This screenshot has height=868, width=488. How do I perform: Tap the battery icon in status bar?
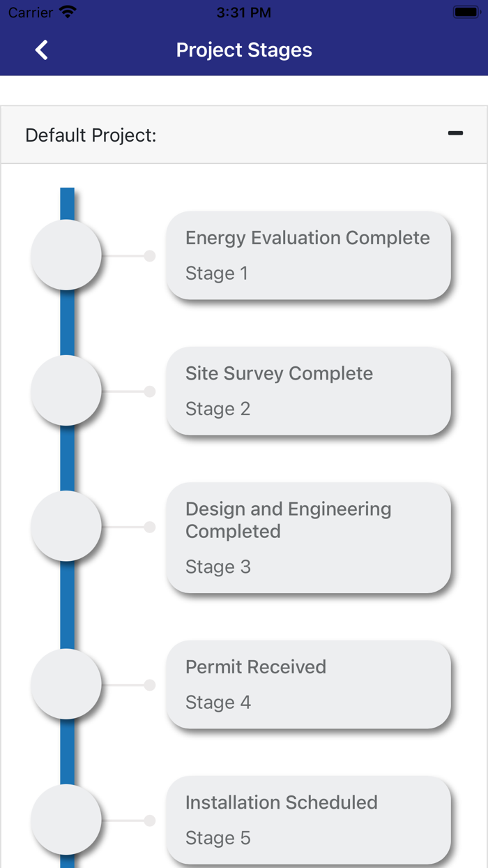[x=465, y=12]
